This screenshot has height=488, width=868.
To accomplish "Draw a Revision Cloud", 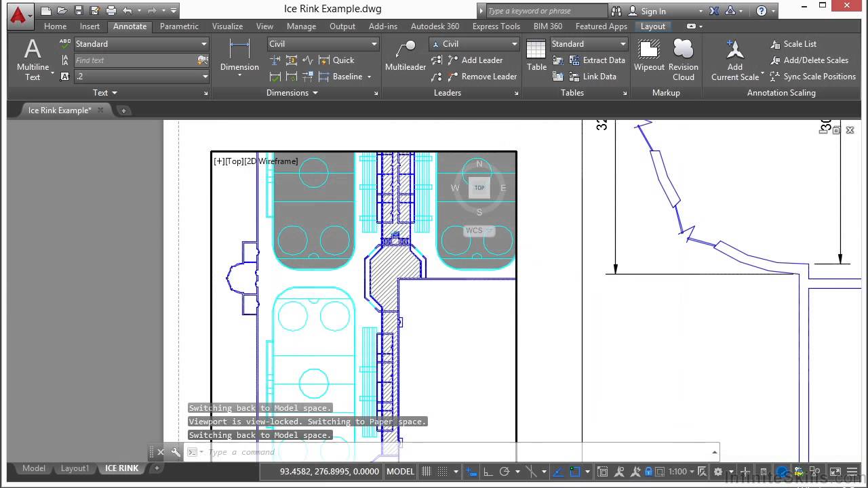I will click(x=684, y=60).
